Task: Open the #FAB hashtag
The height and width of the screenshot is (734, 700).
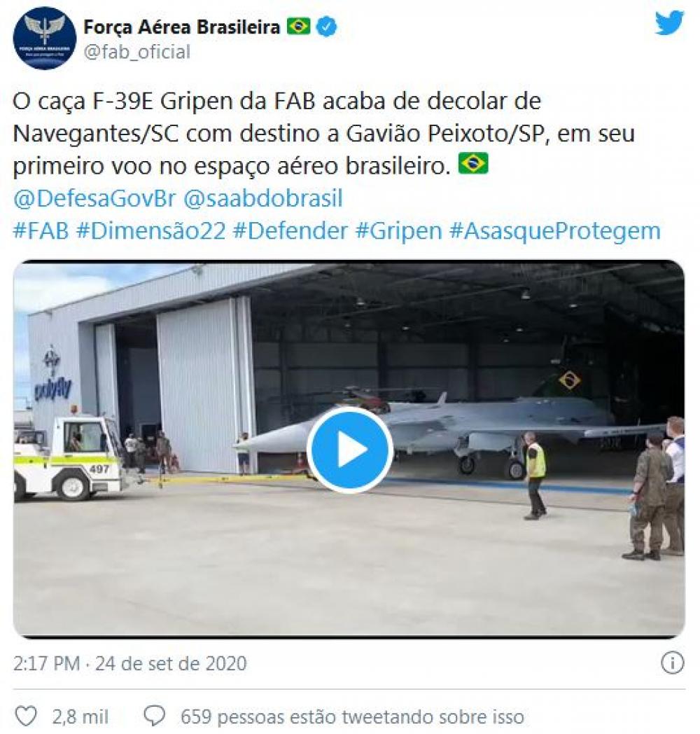Action: (41, 231)
